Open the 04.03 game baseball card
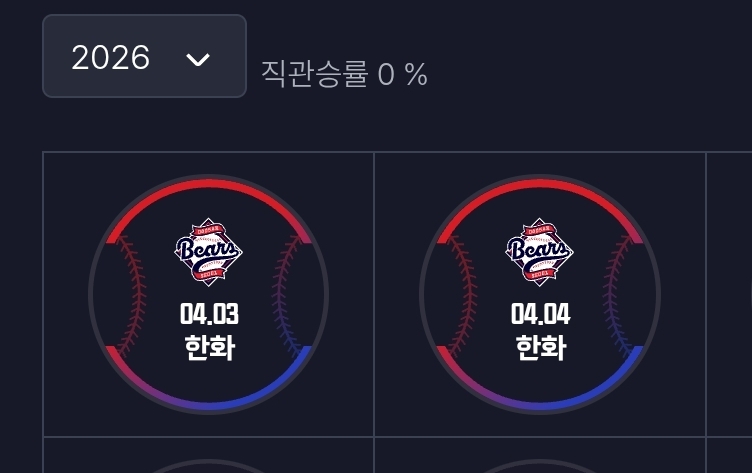This screenshot has height=473, width=752. tap(209, 294)
